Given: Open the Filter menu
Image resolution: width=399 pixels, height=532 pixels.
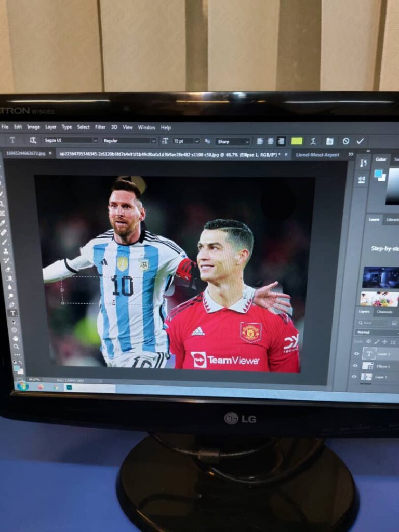Looking at the screenshot, I should pos(100,127).
